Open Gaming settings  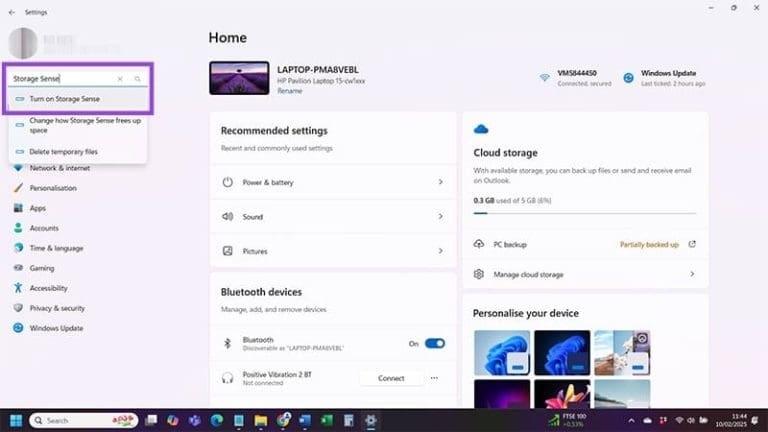pyautogui.click(x=42, y=268)
